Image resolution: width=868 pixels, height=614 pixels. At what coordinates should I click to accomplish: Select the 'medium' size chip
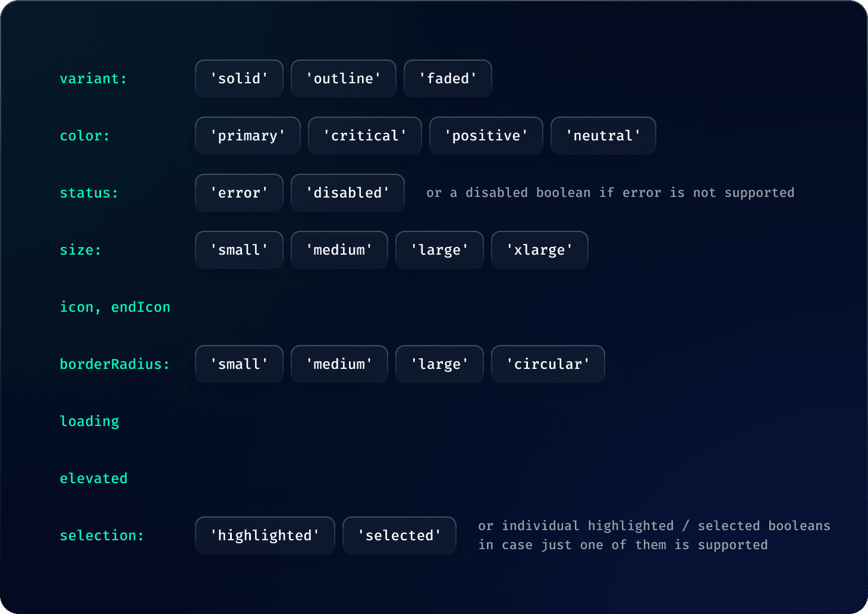click(339, 250)
